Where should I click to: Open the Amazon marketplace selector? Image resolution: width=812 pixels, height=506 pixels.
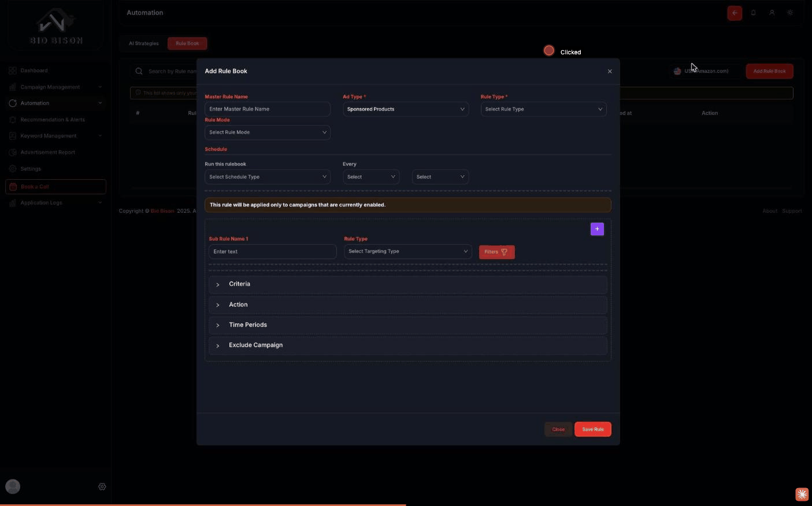tap(705, 71)
